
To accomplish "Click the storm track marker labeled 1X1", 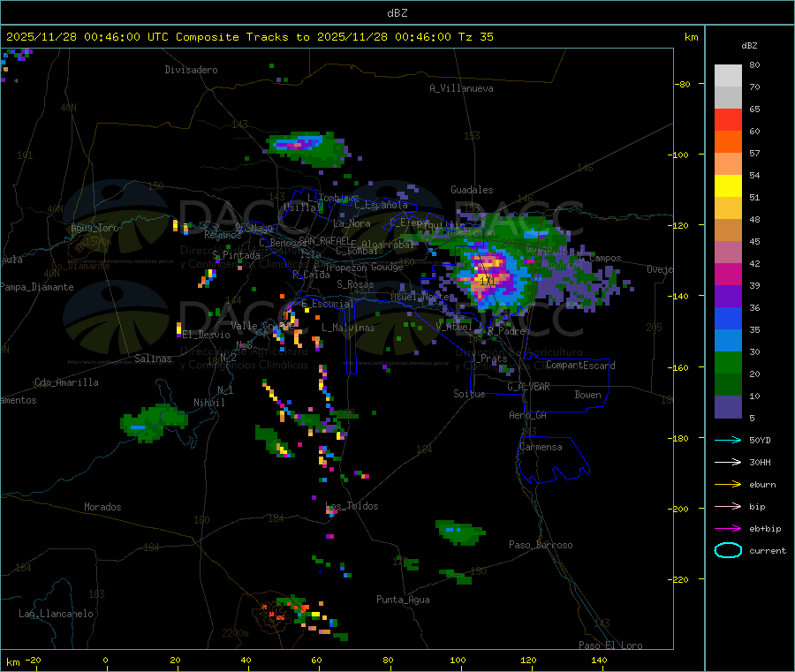I will click(x=488, y=281).
